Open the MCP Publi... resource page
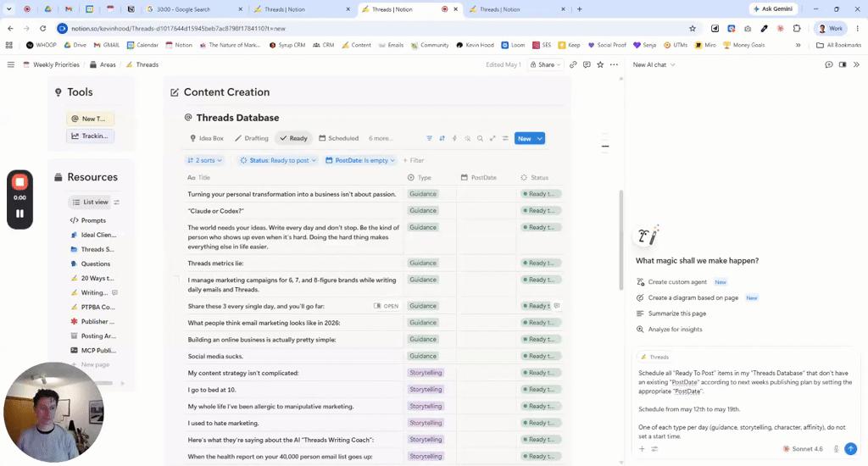Image resolution: width=868 pixels, height=466 pixels. coord(93,350)
